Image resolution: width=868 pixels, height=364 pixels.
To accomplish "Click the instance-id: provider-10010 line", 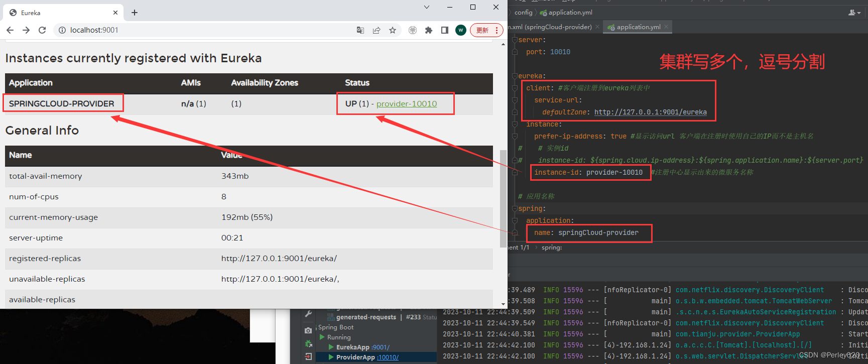I will click(588, 172).
